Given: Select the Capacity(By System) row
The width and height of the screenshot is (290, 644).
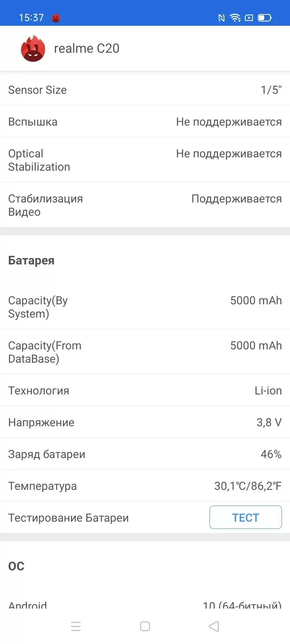Looking at the screenshot, I should point(145,307).
